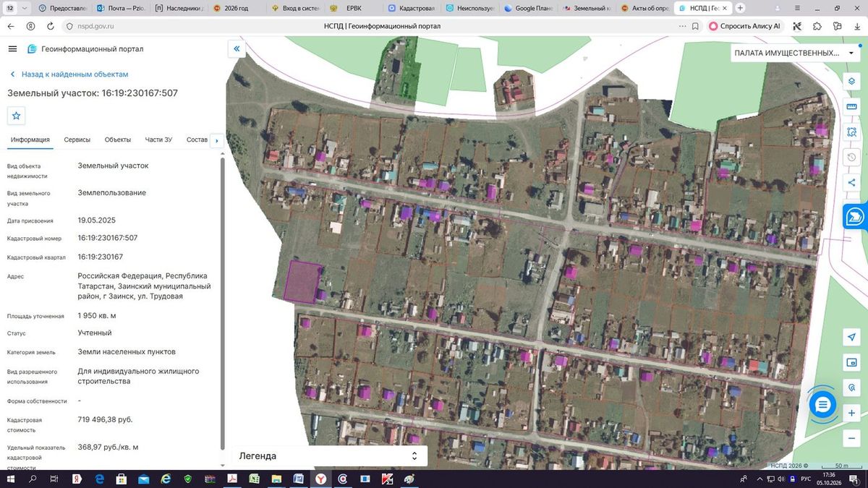Click the info panel vertical scrollbar

tap(222, 304)
